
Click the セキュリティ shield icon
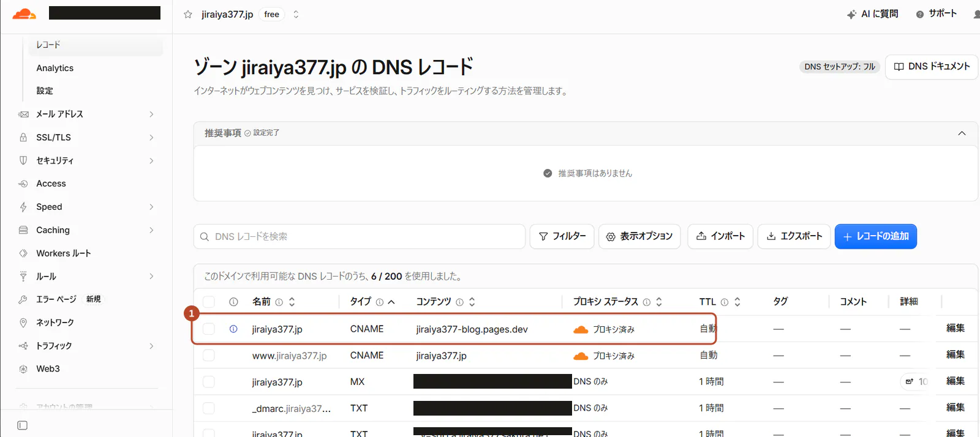[x=23, y=160]
